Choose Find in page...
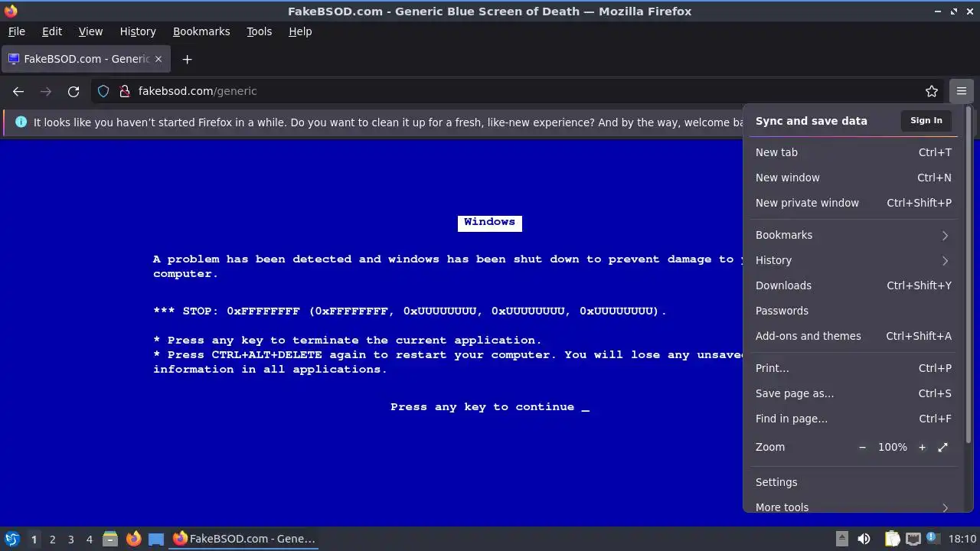The image size is (980, 551). [853, 419]
